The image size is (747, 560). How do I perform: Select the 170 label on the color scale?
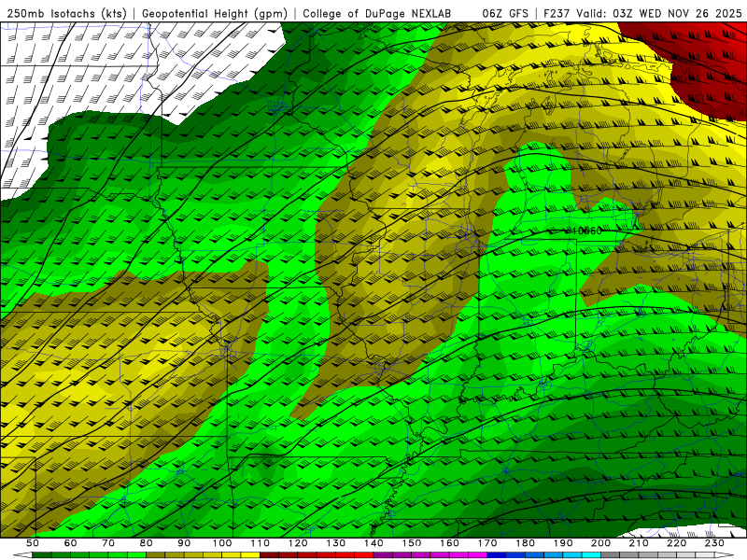point(486,543)
